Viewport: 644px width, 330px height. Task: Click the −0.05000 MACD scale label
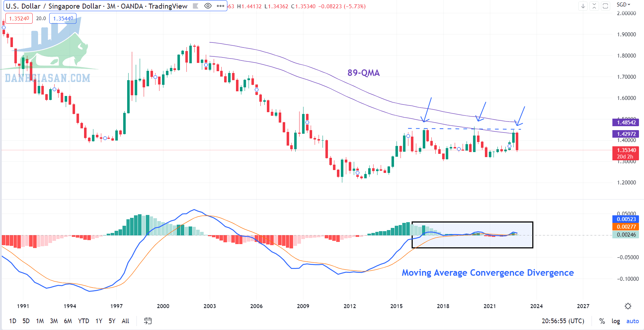(627, 257)
